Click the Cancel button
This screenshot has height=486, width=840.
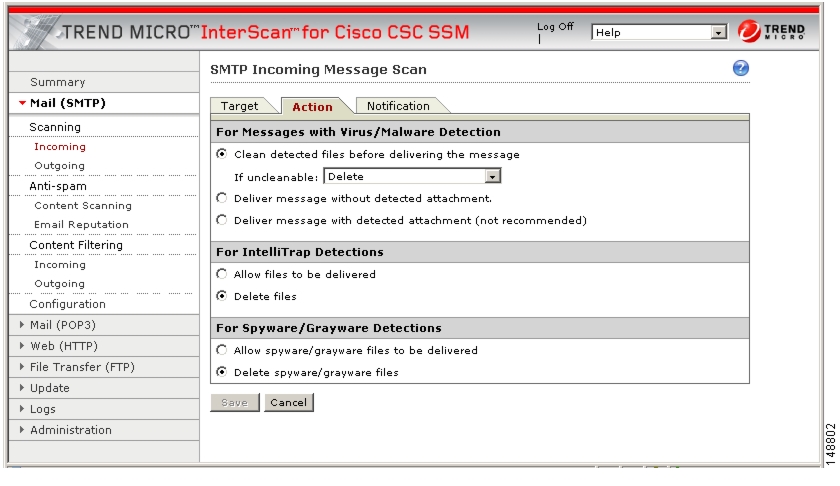(289, 402)
